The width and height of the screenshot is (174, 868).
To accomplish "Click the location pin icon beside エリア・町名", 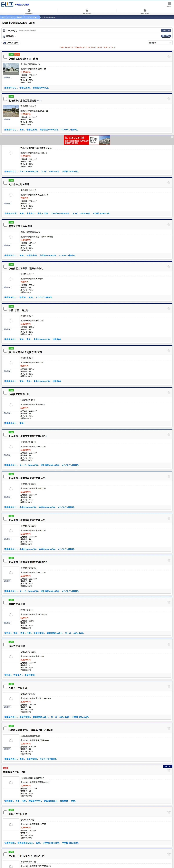I will pos(4,31).
